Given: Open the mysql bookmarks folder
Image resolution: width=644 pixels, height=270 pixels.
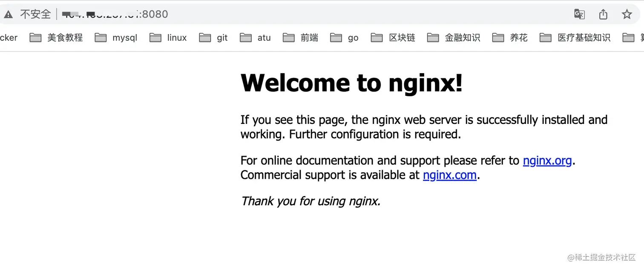Looking at the screenshot, I should point(116,38).
